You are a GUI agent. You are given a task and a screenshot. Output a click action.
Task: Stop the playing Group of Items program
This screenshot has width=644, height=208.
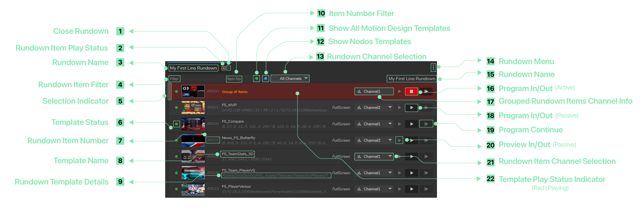(411, 92)
